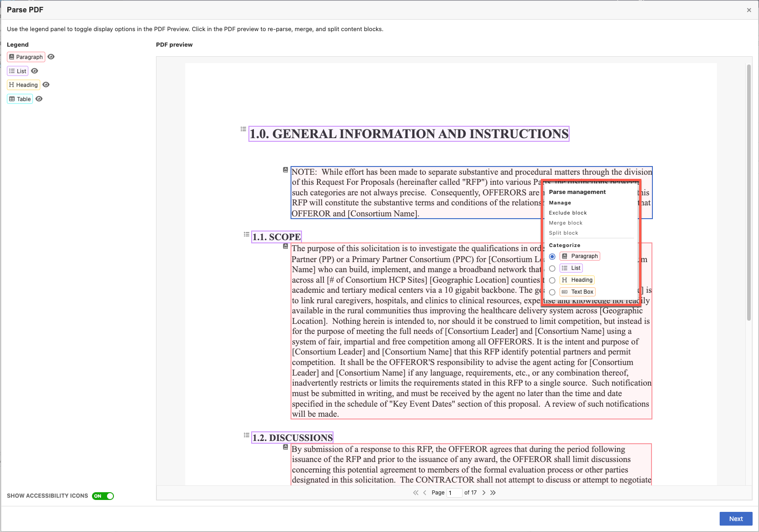Click list icon beside 1.1 SCOPE heading
759x532 pixels.
click(247, 234)
